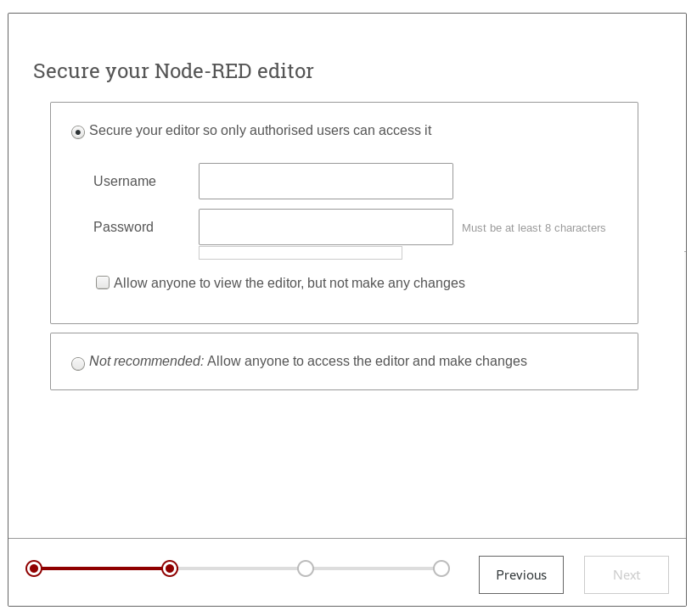This screenshot has width=697, height=616.
Task: Jump to the third step progress marker
Action: [306, 568]
